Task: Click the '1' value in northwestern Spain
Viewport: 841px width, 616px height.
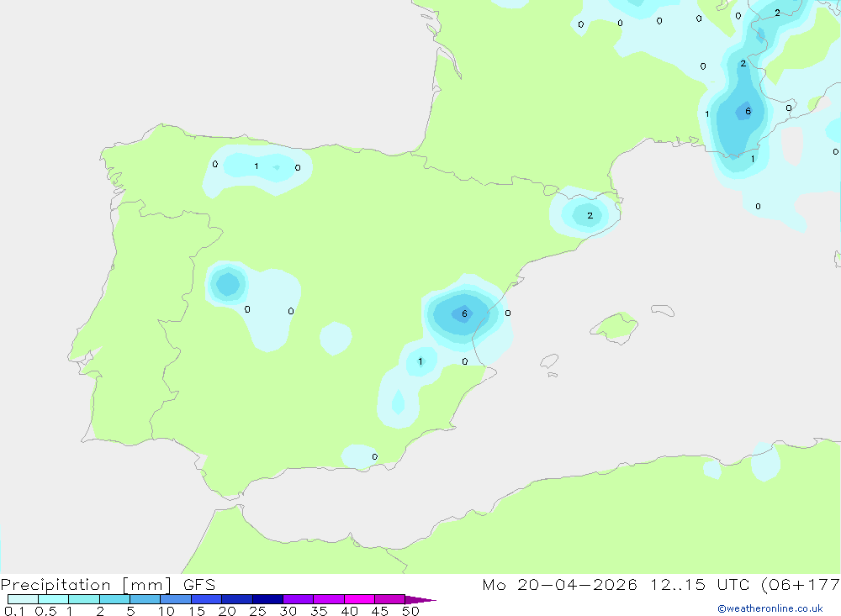Action: click(257, 166)
